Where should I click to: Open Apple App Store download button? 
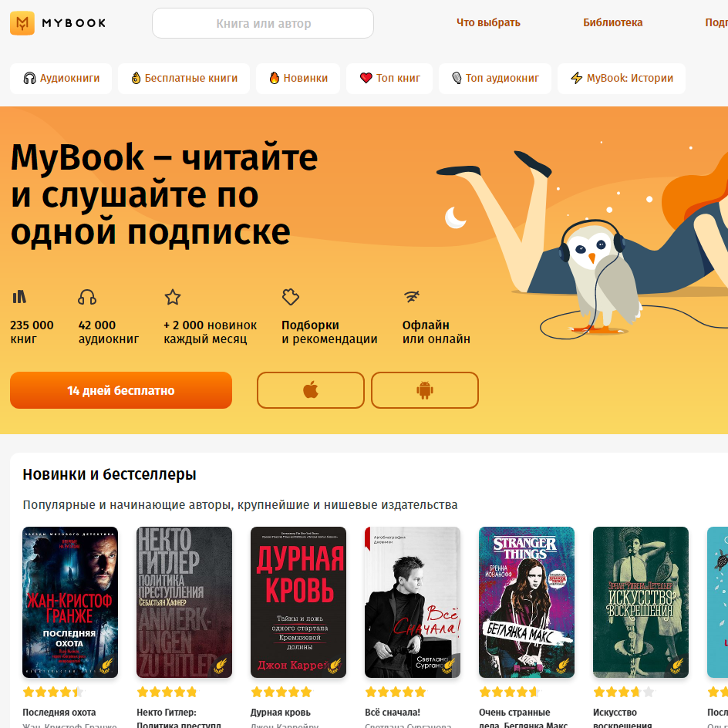(x=311, y=390)
